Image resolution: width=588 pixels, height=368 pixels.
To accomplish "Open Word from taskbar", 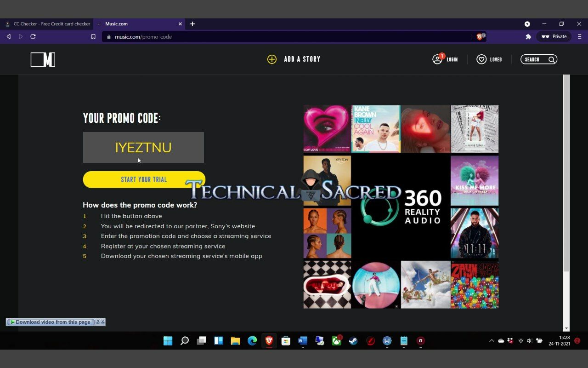I will pos(303,341).
